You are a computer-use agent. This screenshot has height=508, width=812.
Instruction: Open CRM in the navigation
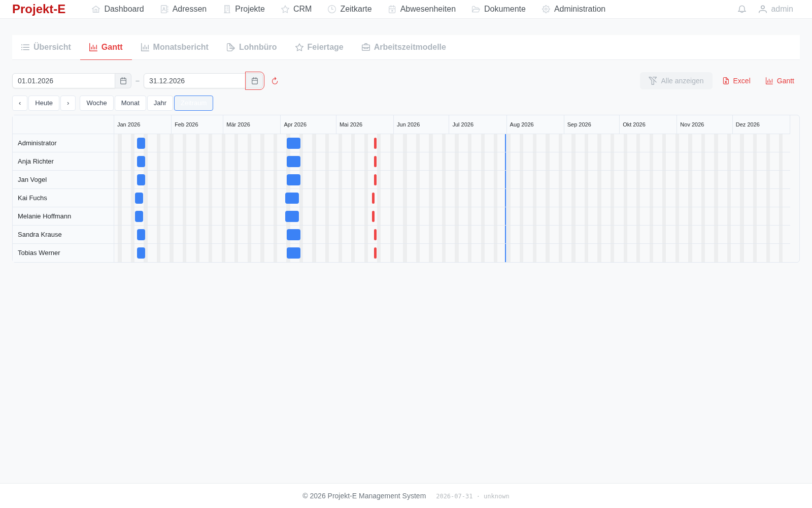[296, 9]
